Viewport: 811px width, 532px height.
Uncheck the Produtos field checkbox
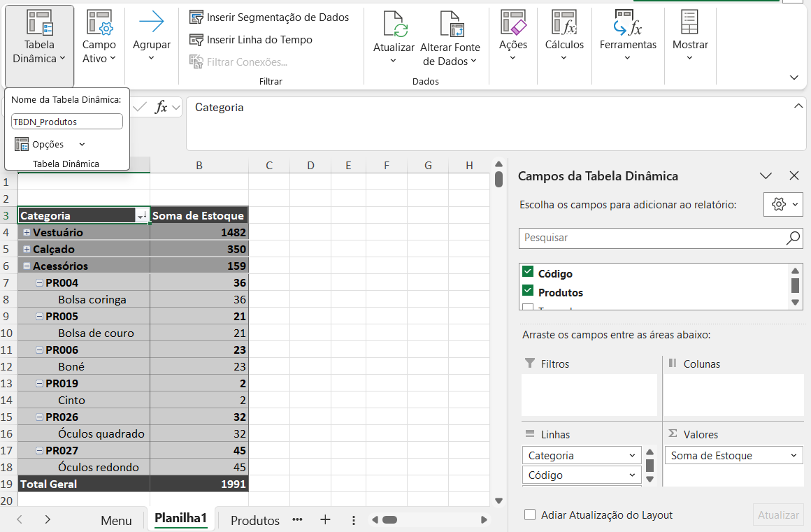pos(528,292)
